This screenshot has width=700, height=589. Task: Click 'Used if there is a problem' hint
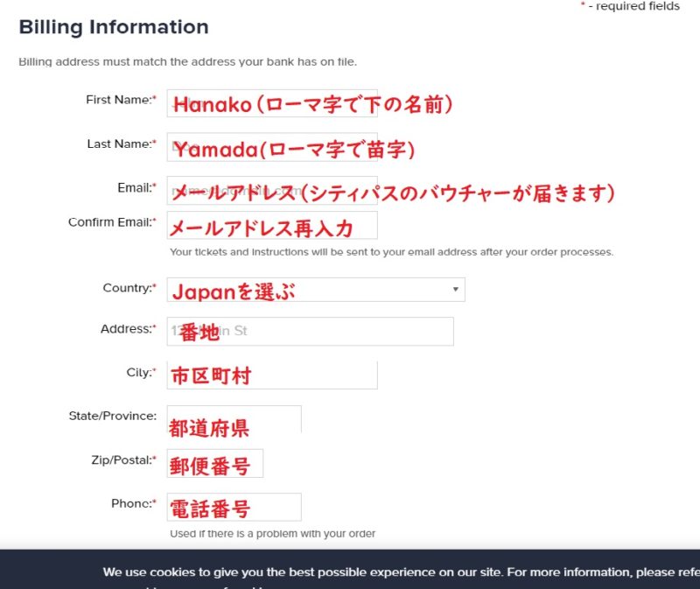[272, 534]
